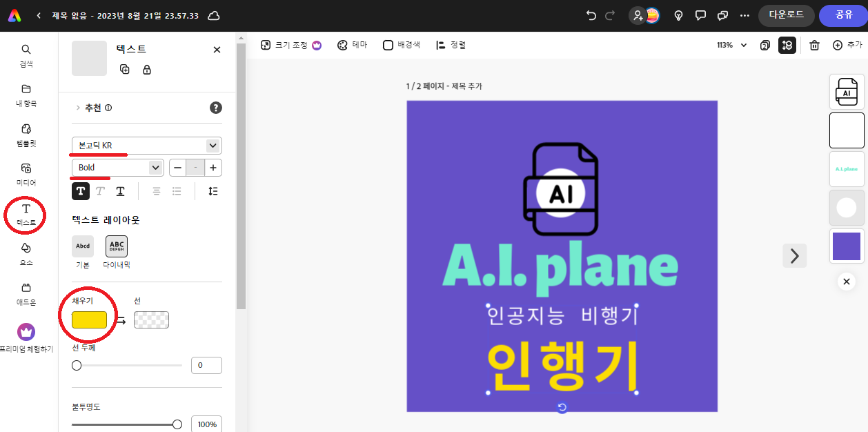Image resolution: width=868 pixels, height=432 pixels.
Task: Expand the 추천 recommendations section
Action: click(x=94, y=108)
